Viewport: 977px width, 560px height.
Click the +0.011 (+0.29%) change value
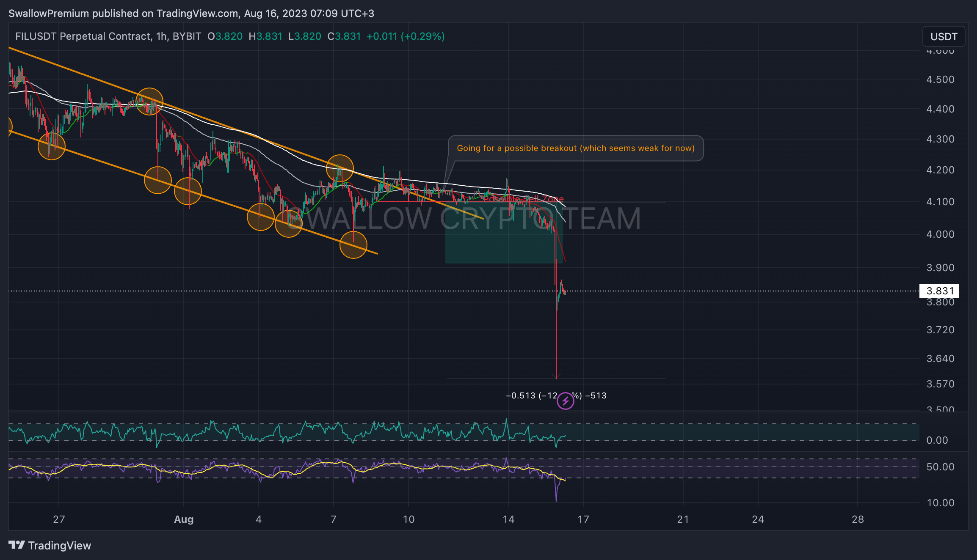point(406,36)
